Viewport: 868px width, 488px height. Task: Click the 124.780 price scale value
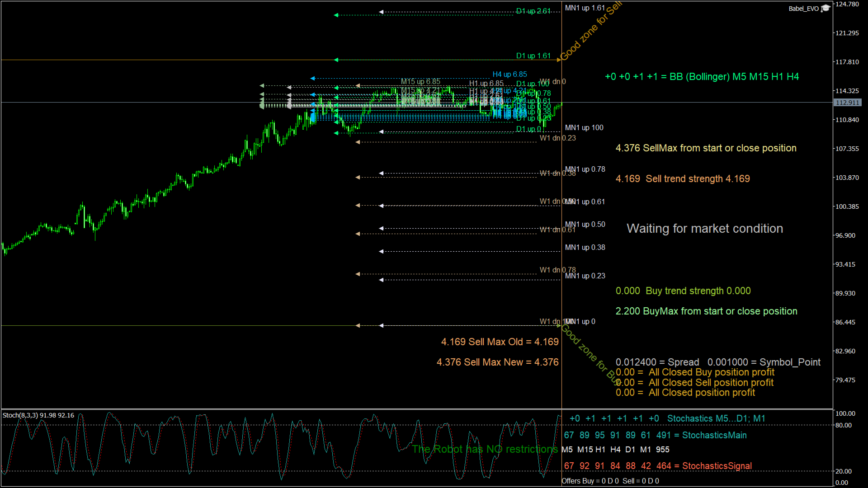(847, 5)
